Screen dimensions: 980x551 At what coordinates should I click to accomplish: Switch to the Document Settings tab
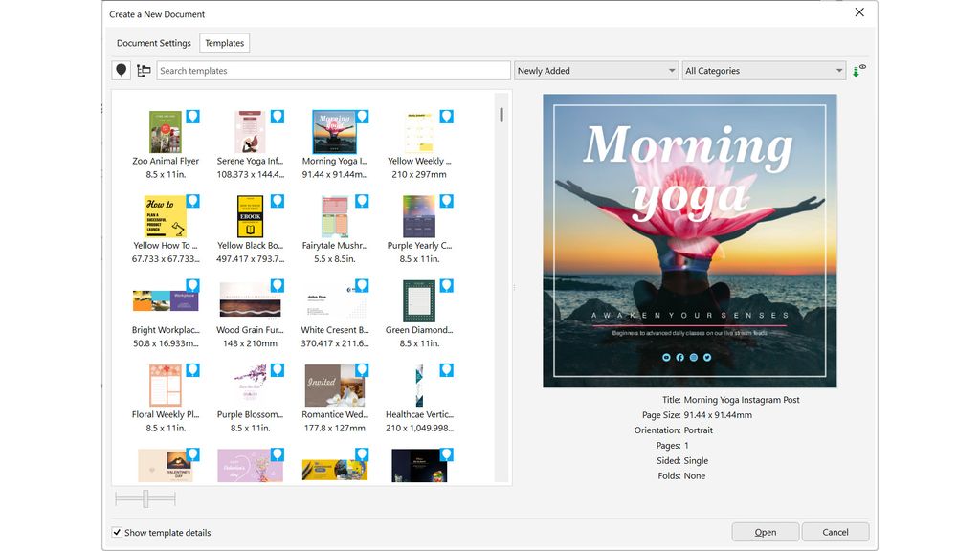tap(152, 42)
